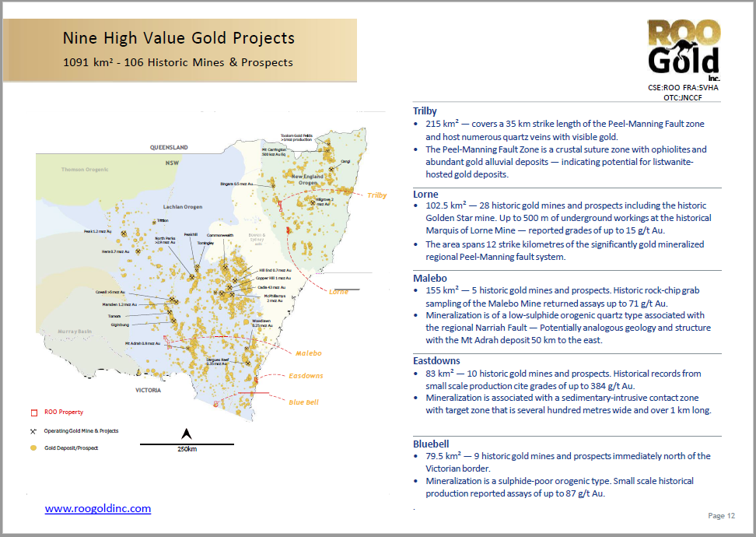Click the orange Lorne callout label on the map
Image resolution: width=756 pixels, height=537 pixels.
(338, 292)
